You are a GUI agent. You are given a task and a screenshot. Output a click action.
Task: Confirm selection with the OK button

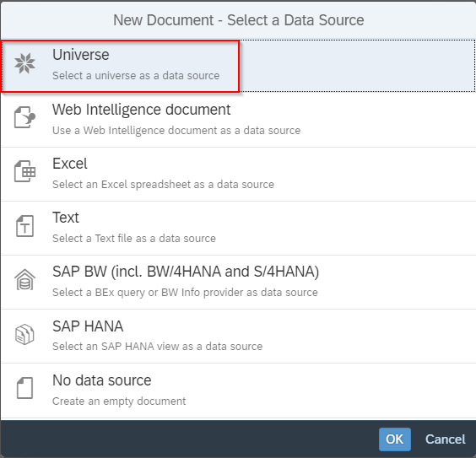(x=395, y=439)
